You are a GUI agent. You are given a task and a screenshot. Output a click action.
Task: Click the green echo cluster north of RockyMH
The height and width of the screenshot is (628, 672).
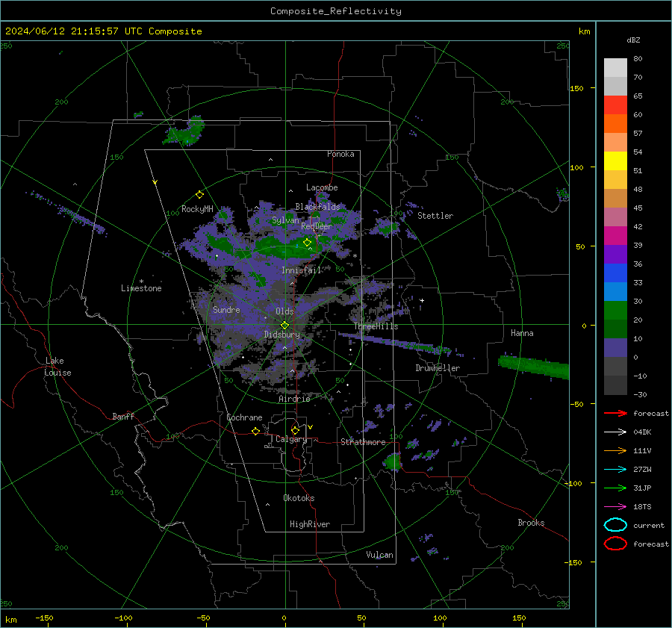186,131
